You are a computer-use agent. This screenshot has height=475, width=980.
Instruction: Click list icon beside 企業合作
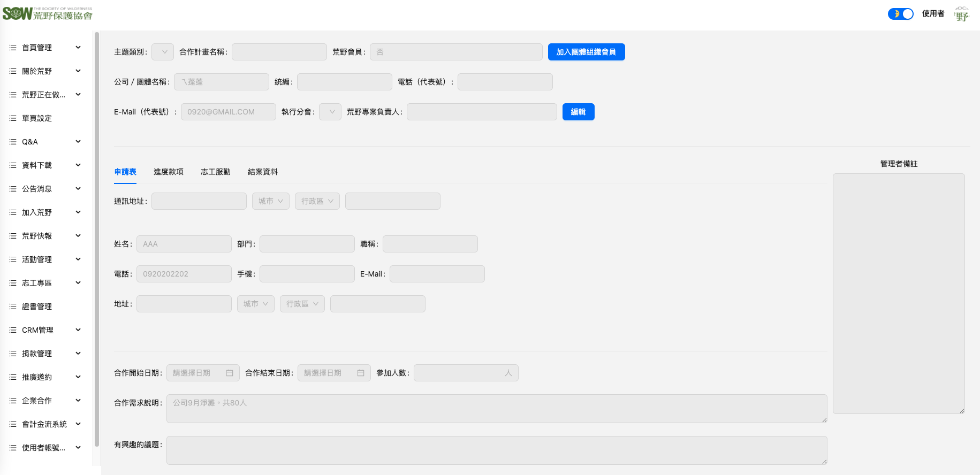[x=13, y=401]
